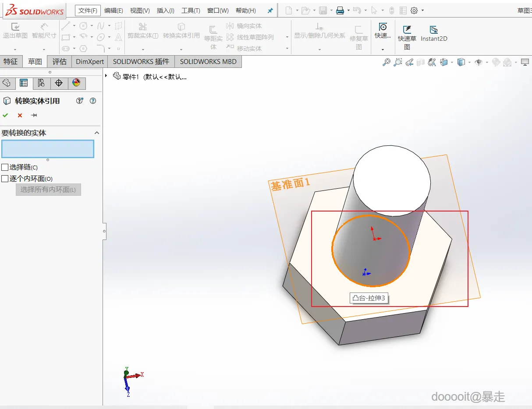
Task: Click the blue entities selection box
Action: pyautogui.click(x=48, y=149)
